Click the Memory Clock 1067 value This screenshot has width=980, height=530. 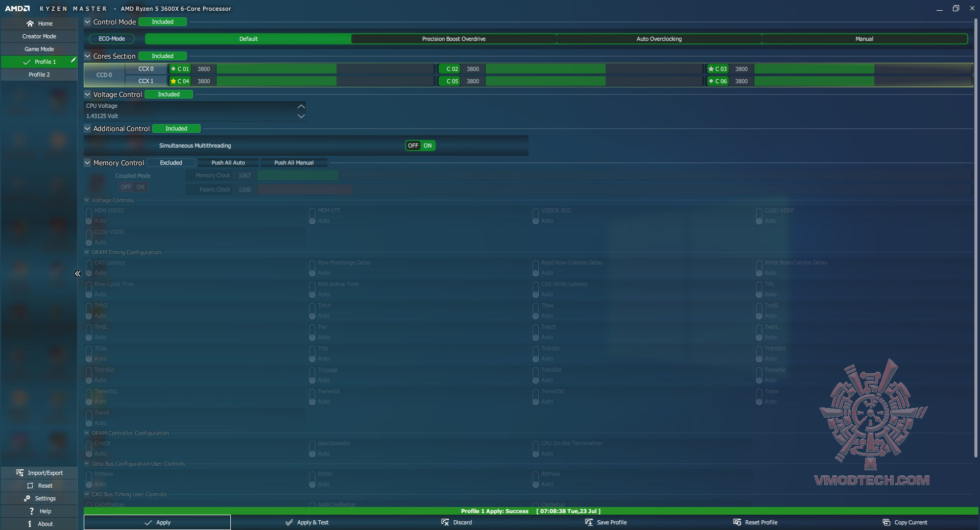click(x=245, y=176)
